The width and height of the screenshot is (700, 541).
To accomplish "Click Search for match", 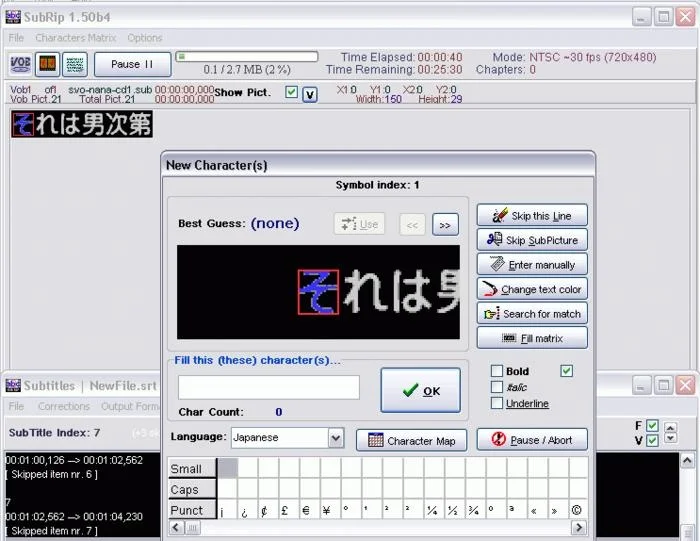I will click(x=532, y=314).
